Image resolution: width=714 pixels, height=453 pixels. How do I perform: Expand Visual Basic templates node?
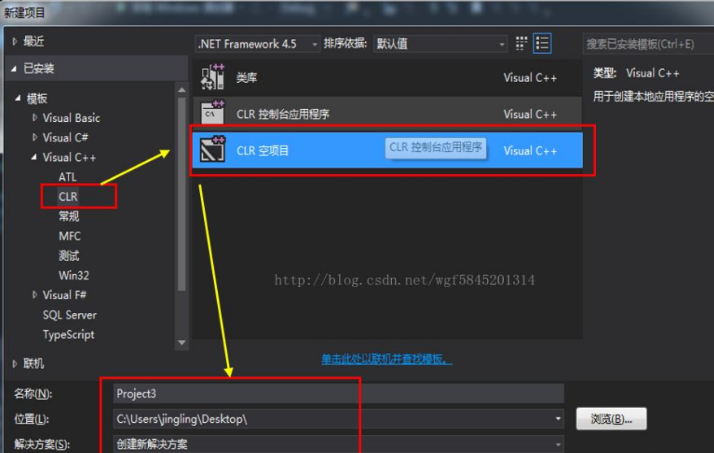pos(35,117)
